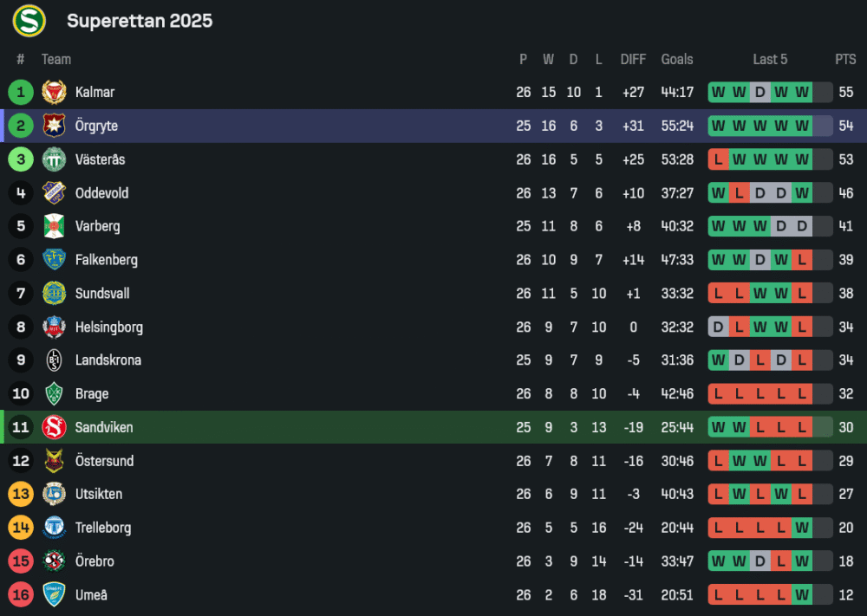
Task: Click the Superettan 2025 title
Action: [140, 21]
